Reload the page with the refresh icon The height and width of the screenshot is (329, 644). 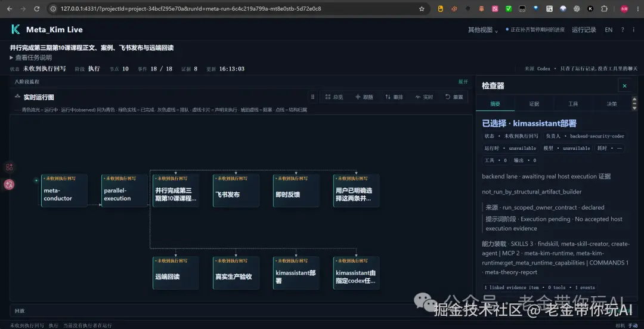[36, 8]
